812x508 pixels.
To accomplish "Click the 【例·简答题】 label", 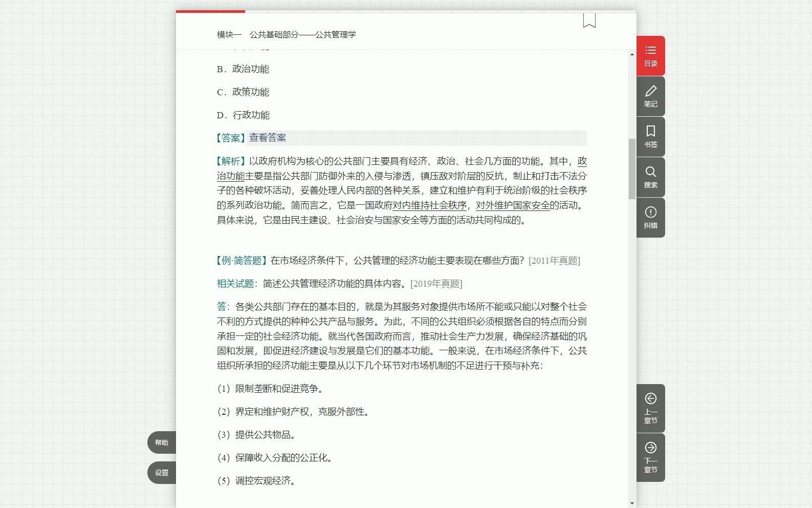I will (242, 261).
